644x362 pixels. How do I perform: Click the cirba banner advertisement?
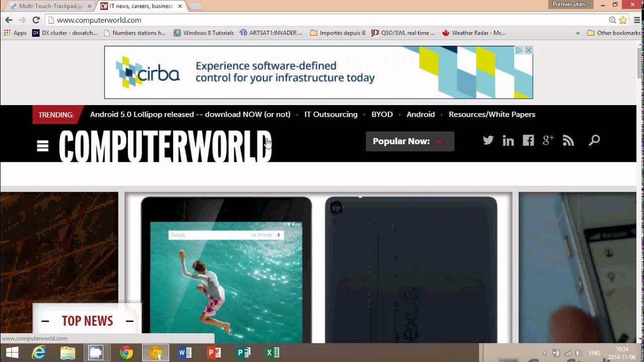tap(318, 72)
